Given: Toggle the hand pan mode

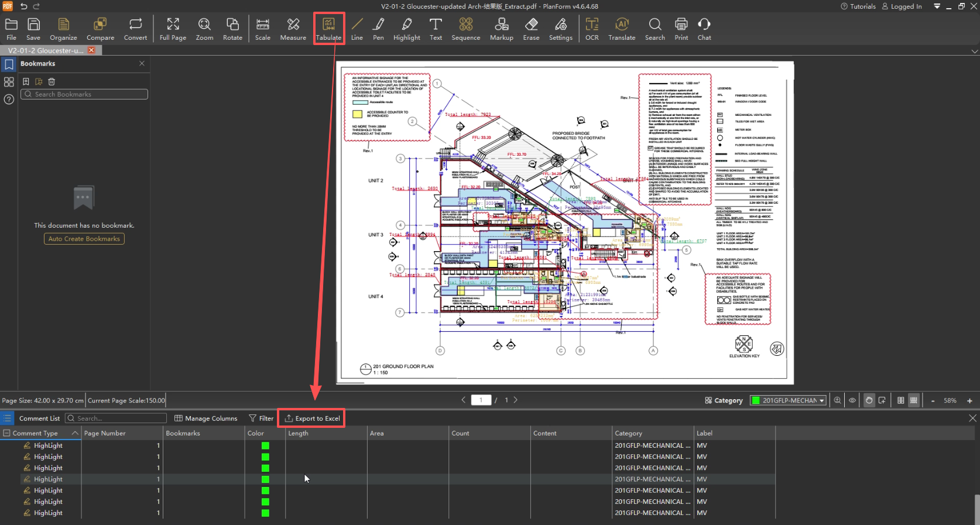Looking at the screenshot, I should tap(869, 400).
